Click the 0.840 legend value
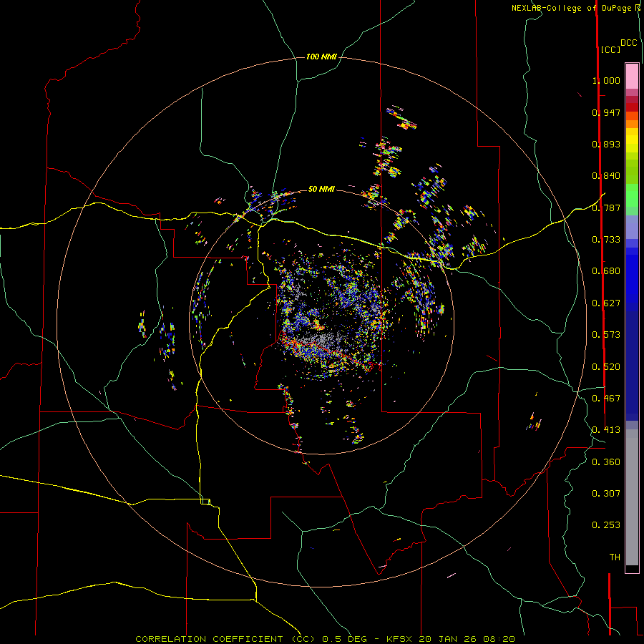This screenshot has width=644, height=644. click(606, 176)
